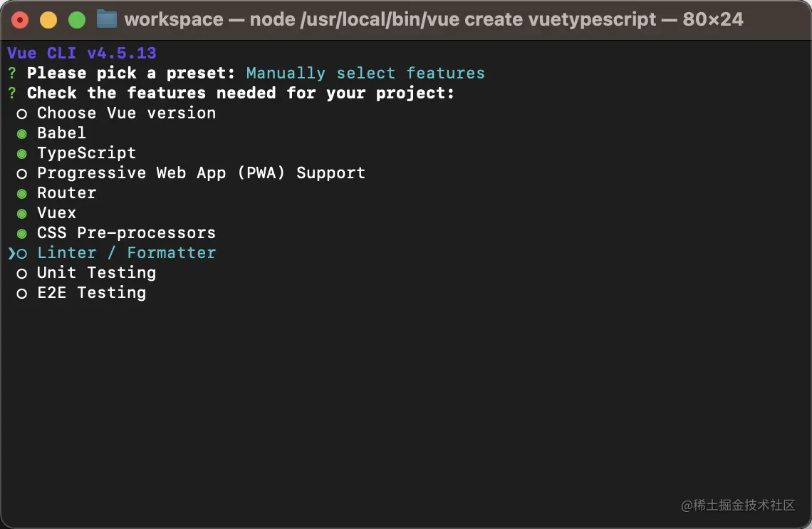Minimize the terminal with the yellow button

48,20
